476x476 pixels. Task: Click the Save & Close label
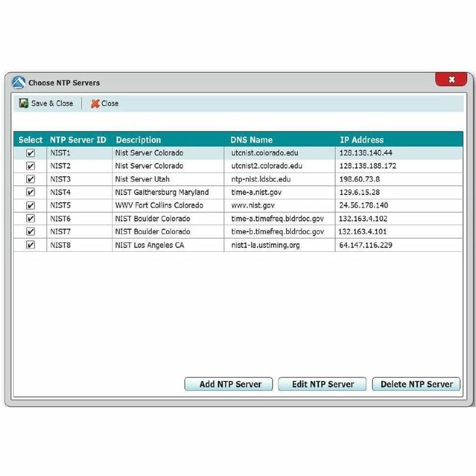pyautogui.click(x=52, y=104)
